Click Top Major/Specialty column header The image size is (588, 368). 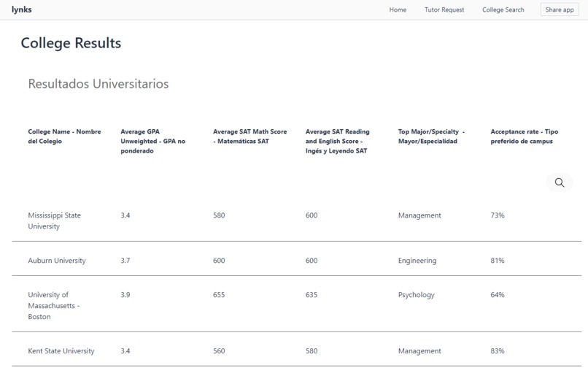[431, 137]
